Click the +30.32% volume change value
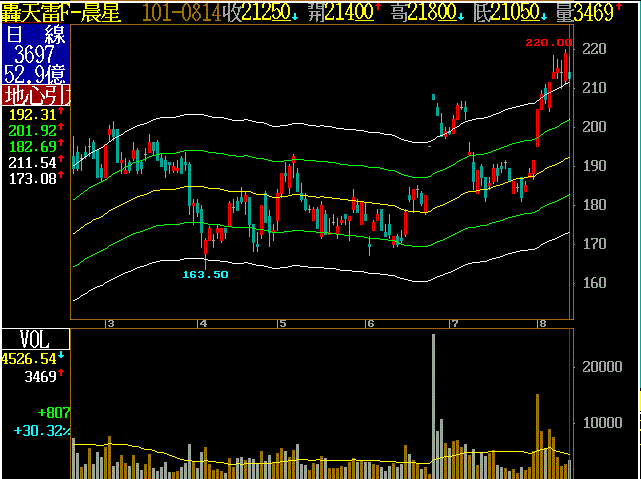641x479 pixels. [41, 430]
